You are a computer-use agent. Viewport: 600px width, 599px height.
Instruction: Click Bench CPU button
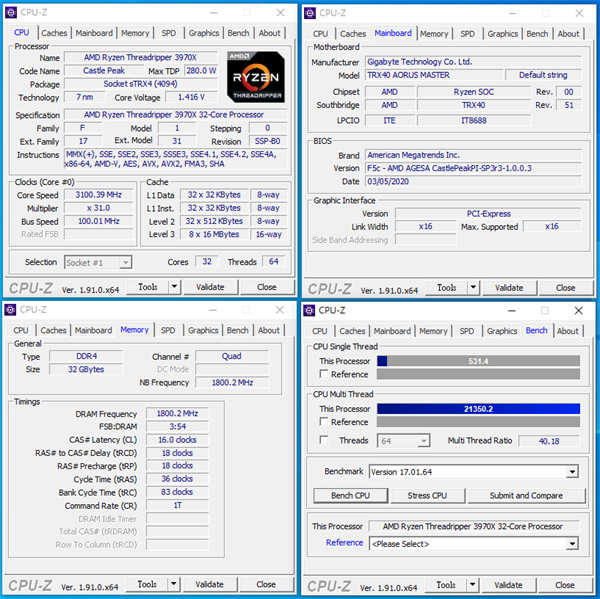(x=351, y=495)
